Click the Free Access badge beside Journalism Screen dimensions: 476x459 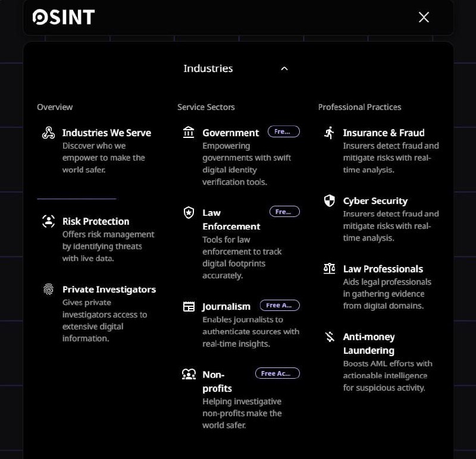[280, 305]
